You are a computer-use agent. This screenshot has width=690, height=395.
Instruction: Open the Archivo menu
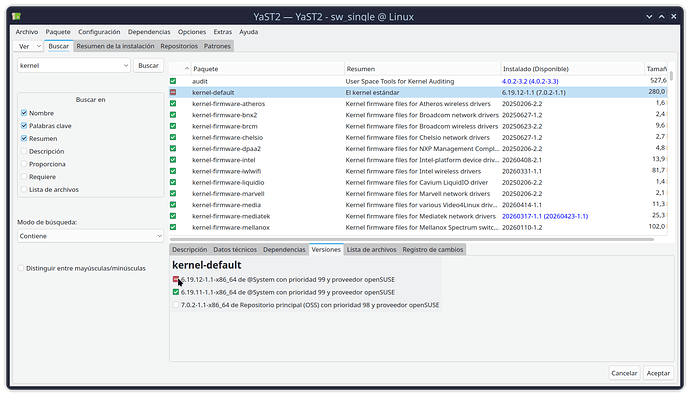tap(27, 32)
